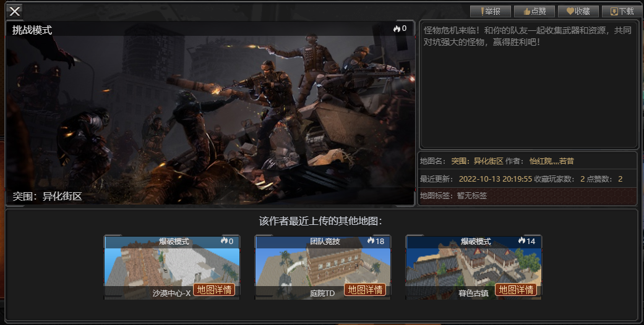
Task: Click the 点赞数 count text
Action: pos(604,179)
